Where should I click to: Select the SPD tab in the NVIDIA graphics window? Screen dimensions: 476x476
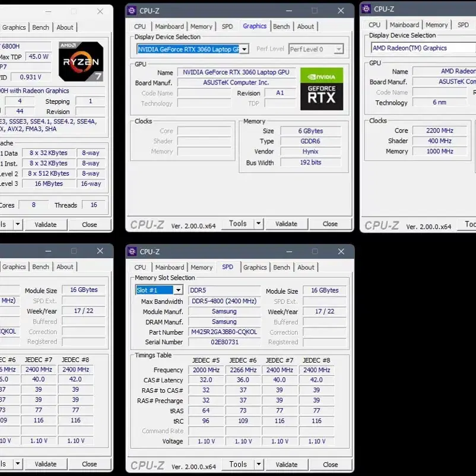[227, 26]
